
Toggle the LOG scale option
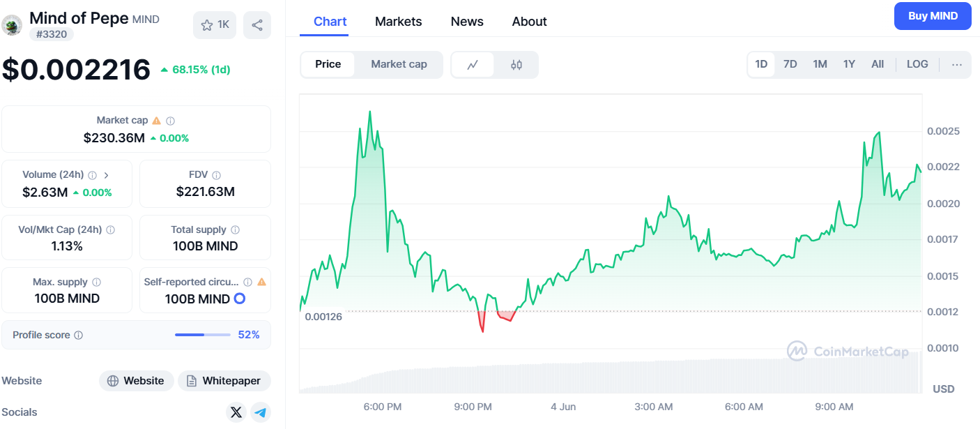coord(917,64)
